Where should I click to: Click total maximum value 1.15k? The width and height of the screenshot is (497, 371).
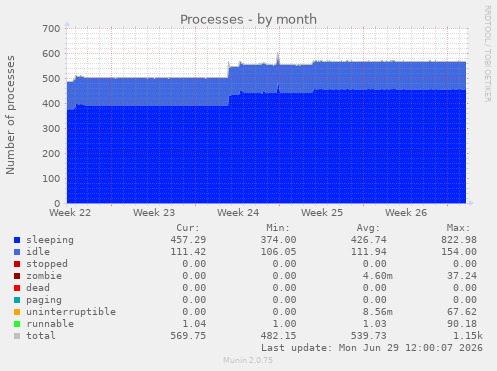[468, 336]
